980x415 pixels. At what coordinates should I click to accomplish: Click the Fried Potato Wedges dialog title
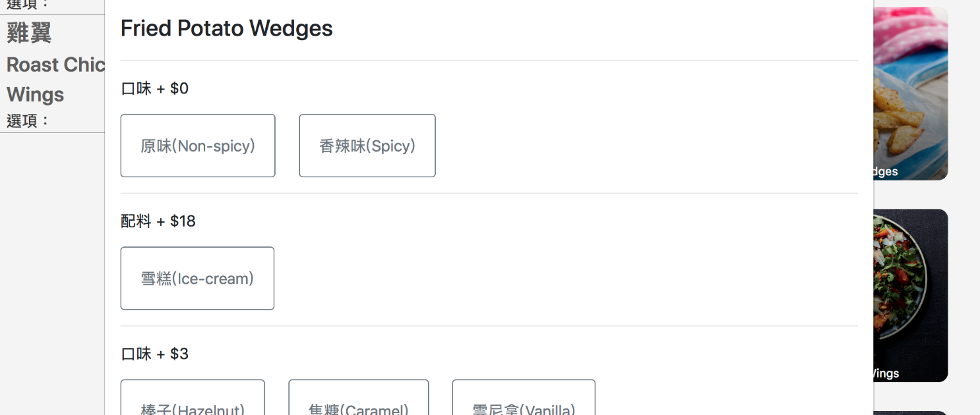226,28
